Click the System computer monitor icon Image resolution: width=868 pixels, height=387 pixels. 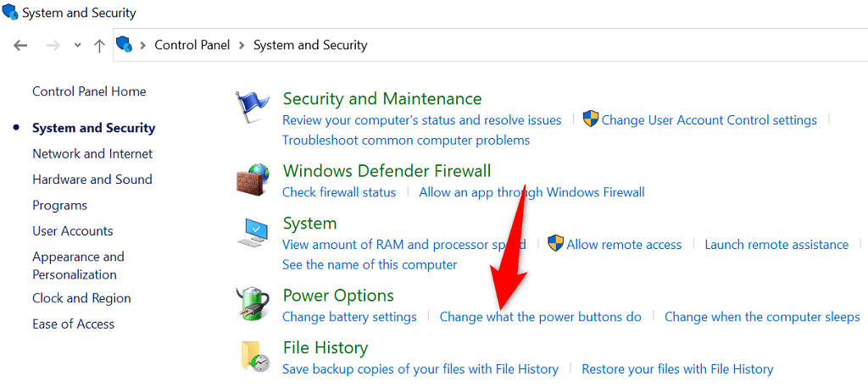click(x=252, y=232)
